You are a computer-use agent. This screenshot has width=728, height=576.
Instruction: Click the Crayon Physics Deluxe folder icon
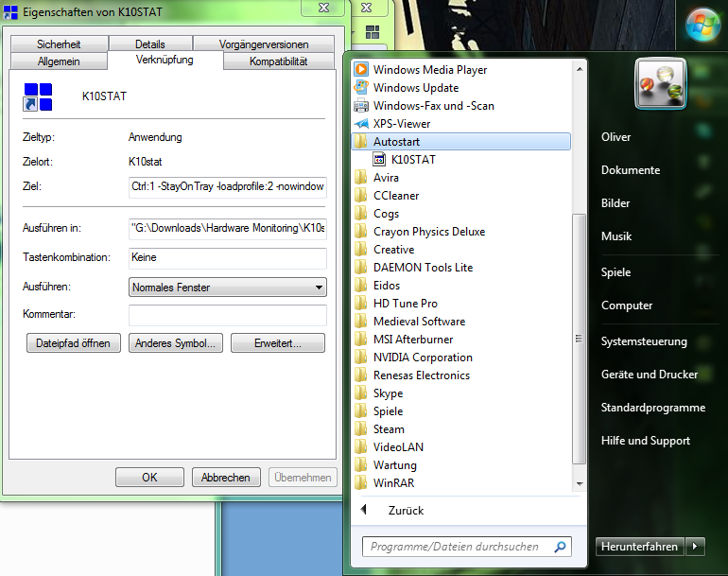click(360, 232)
